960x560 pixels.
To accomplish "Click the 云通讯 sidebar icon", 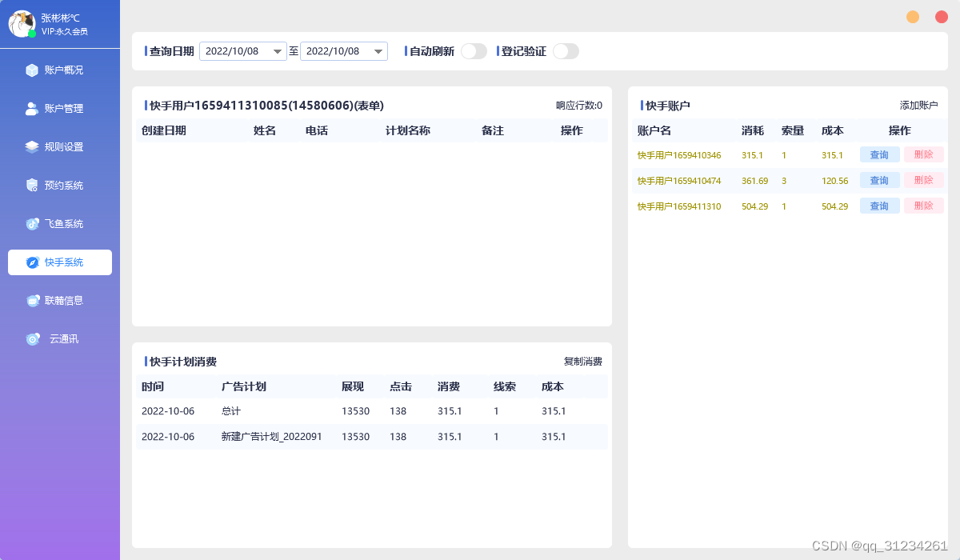I will [x=32, y=339].
